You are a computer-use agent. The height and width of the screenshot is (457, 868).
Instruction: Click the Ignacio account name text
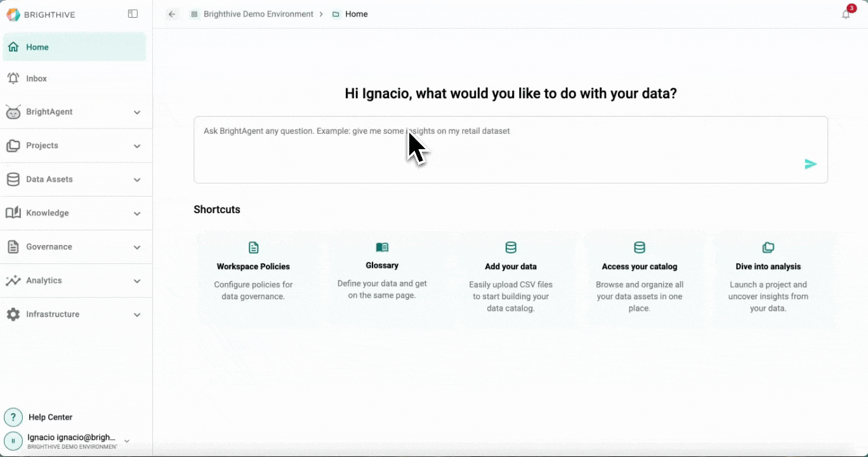pos(72,437)
